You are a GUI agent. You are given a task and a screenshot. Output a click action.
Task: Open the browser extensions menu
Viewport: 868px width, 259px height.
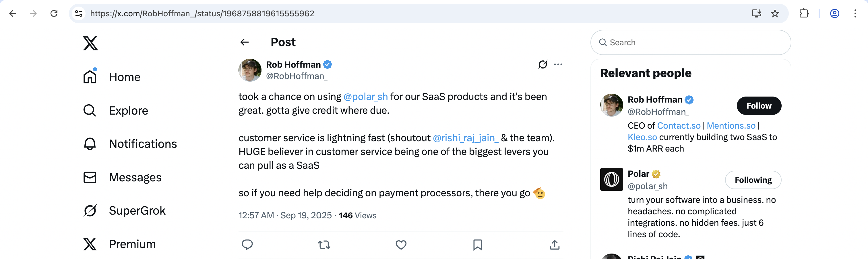coord(804,13)
